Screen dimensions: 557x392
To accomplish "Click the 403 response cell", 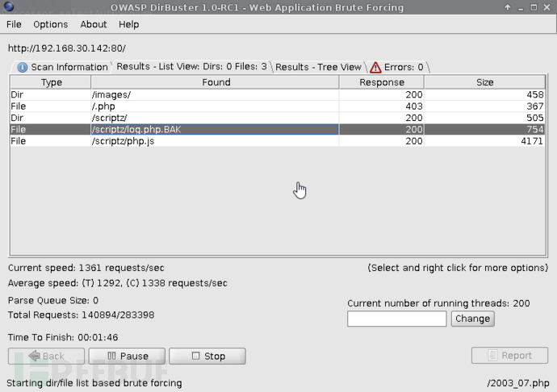I will (x=382, y=106).
